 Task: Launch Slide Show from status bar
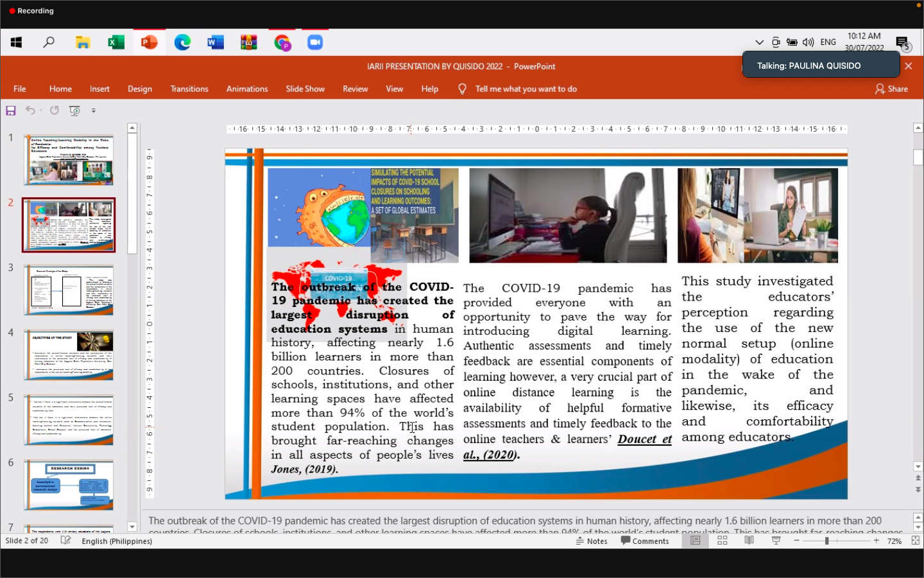(x=776, y=541)
